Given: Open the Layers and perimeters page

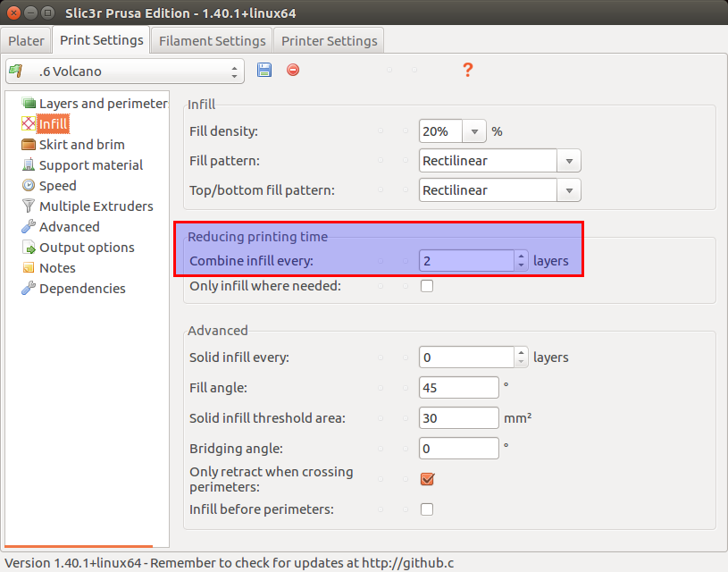Looking at the screenshot, I should (103, 103).
